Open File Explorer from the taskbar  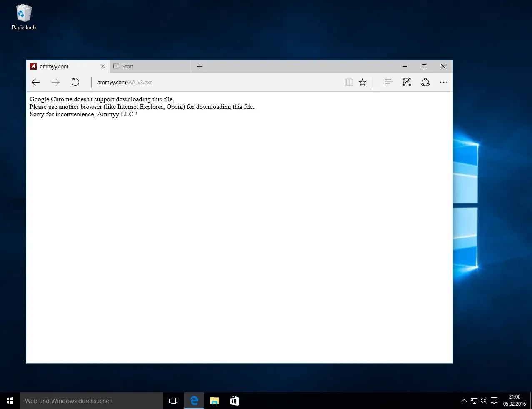click(x=215, y=401)
